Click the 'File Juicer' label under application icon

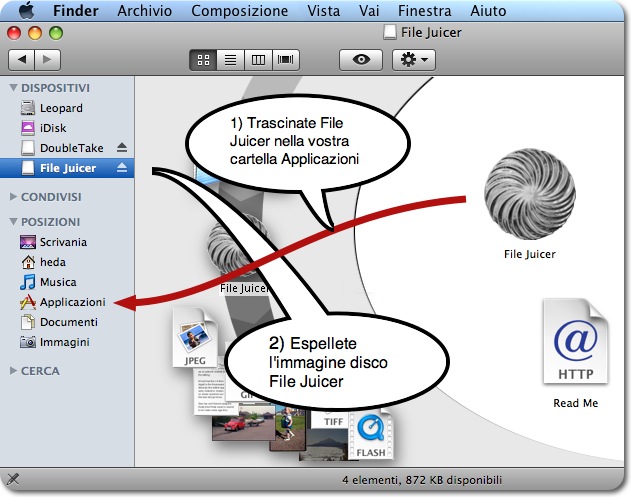(x=530, y=254)
